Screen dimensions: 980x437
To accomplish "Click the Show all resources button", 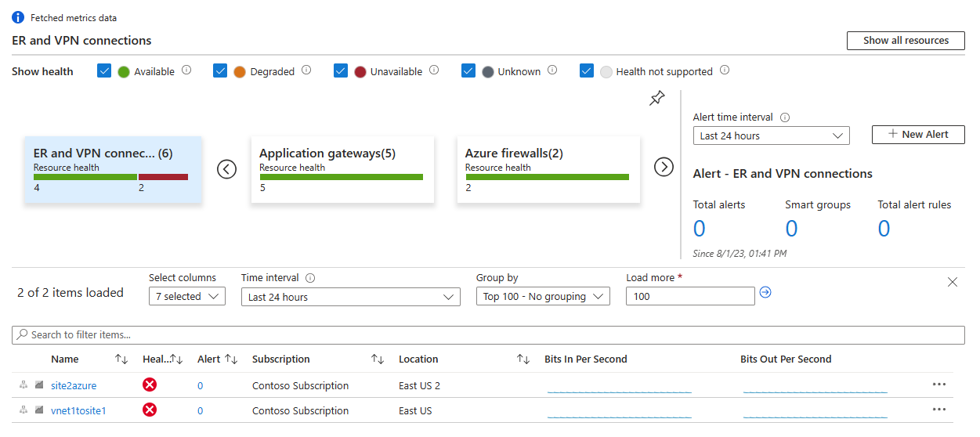I will click(906, 41).
